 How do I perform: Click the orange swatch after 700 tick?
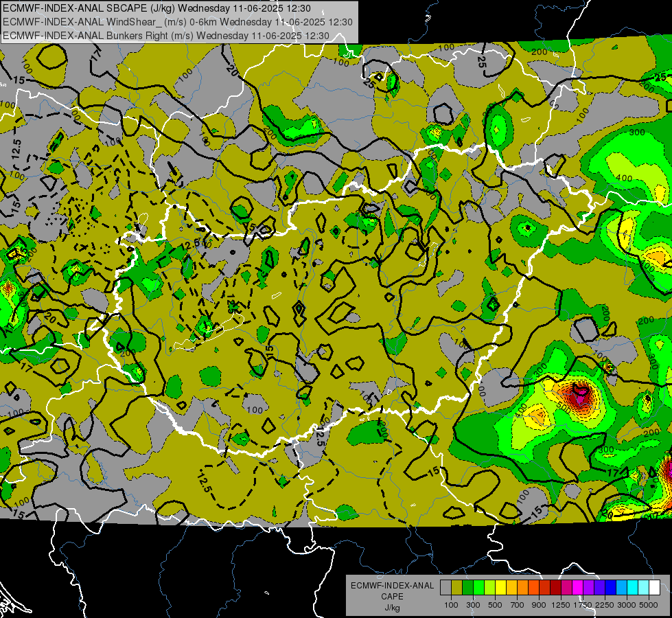(523, 588)
